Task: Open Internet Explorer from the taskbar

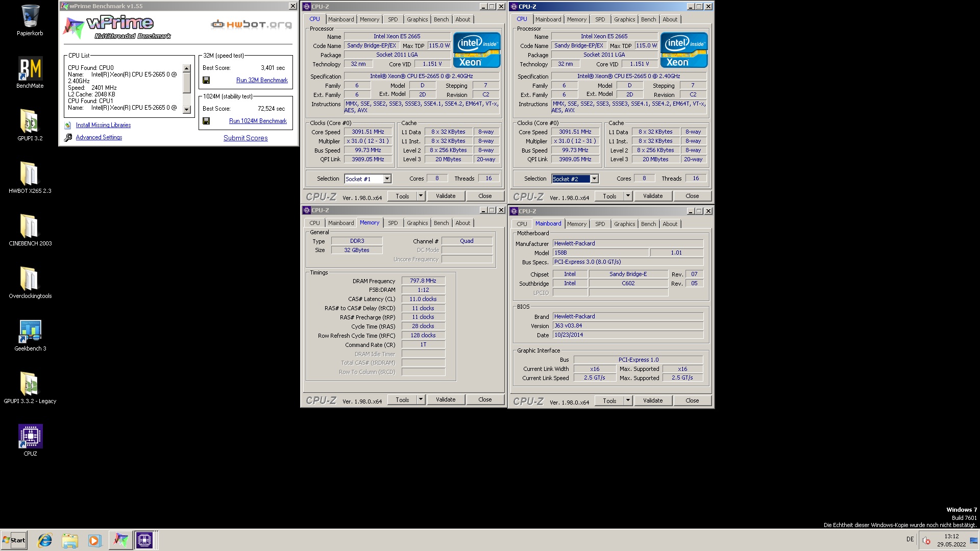Action: 45,540
